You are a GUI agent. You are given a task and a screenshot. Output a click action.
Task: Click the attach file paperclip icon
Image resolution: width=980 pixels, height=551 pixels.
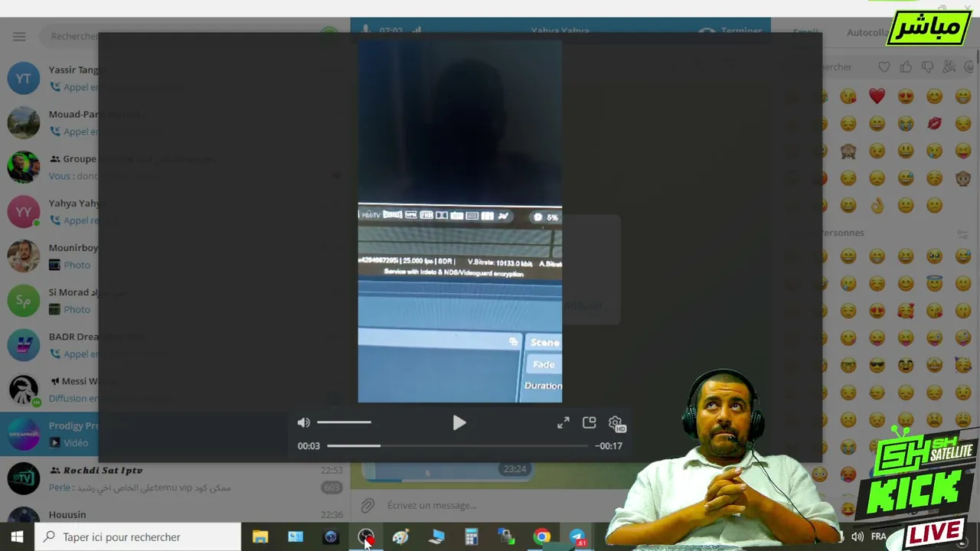tap(367, 505)
